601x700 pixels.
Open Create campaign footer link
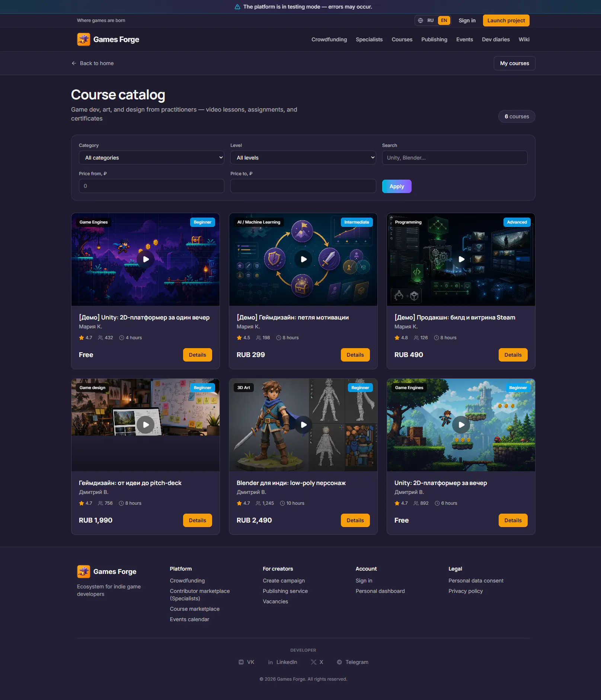coord(284,581)
